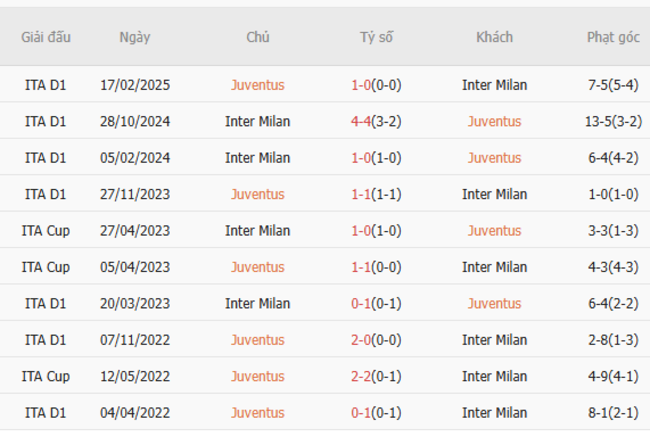Select the 04/04/2022 date cell

click(135, 413)
